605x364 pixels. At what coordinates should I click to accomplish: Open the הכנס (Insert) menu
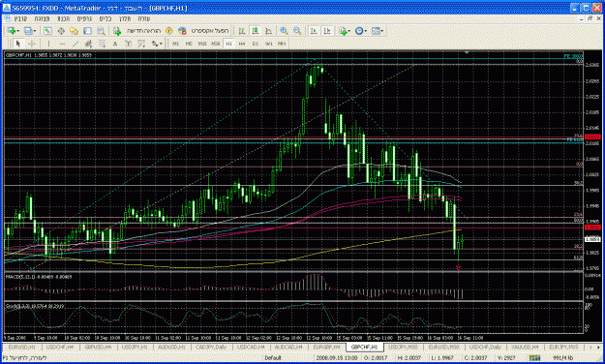pyautogui.click(x=63, y=18)
